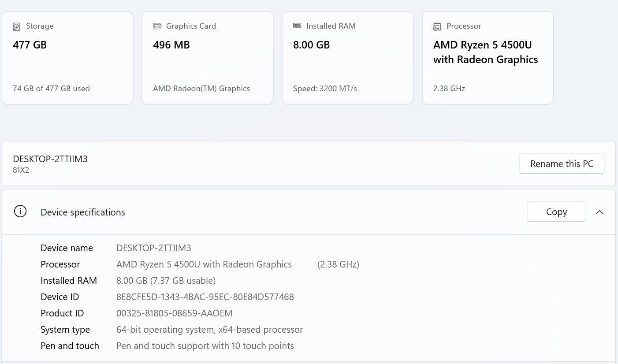This screenshot has height=364, width=618.
Task: Click the PC name heading above '81X2'
Action: [50, 159]
